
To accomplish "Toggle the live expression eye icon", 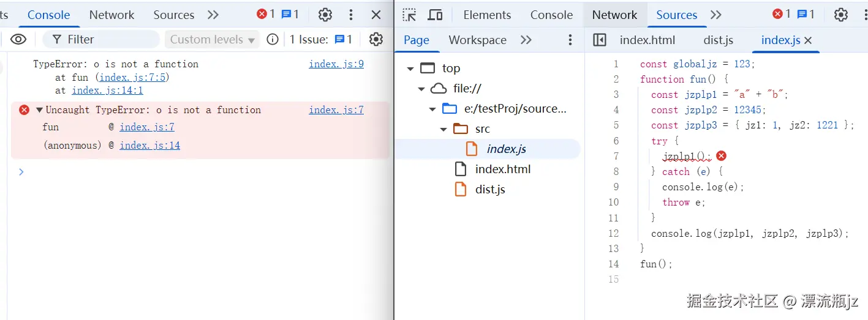I will point(18,40).
